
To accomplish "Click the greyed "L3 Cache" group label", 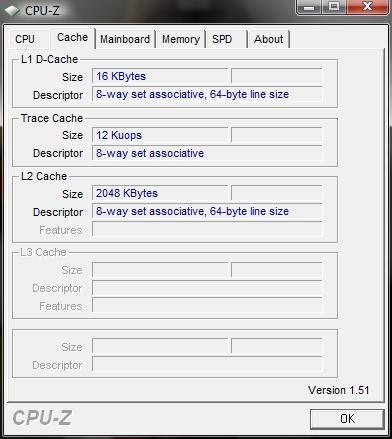I will point(43,252).
